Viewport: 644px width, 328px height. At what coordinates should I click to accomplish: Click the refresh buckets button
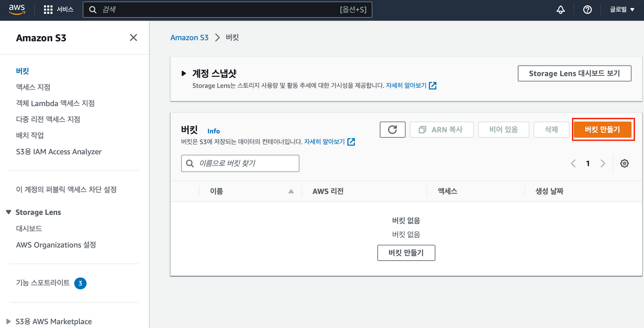[393, 130]
